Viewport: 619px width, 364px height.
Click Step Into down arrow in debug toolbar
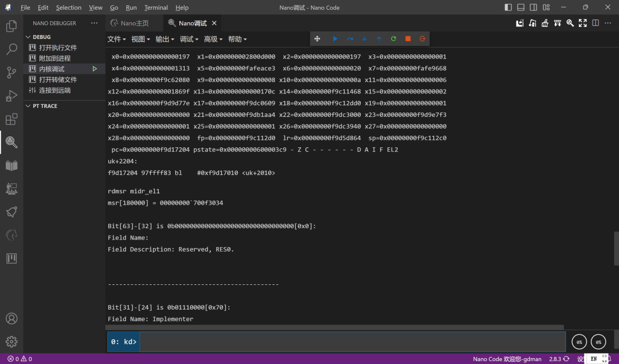point(365,38)
